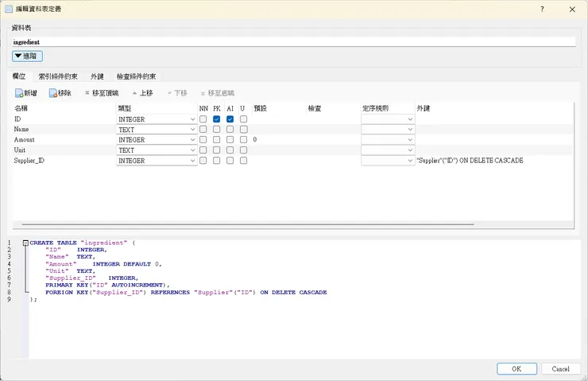
Task: Open type dropdown for ID row
Action: (x=157, y=119)
